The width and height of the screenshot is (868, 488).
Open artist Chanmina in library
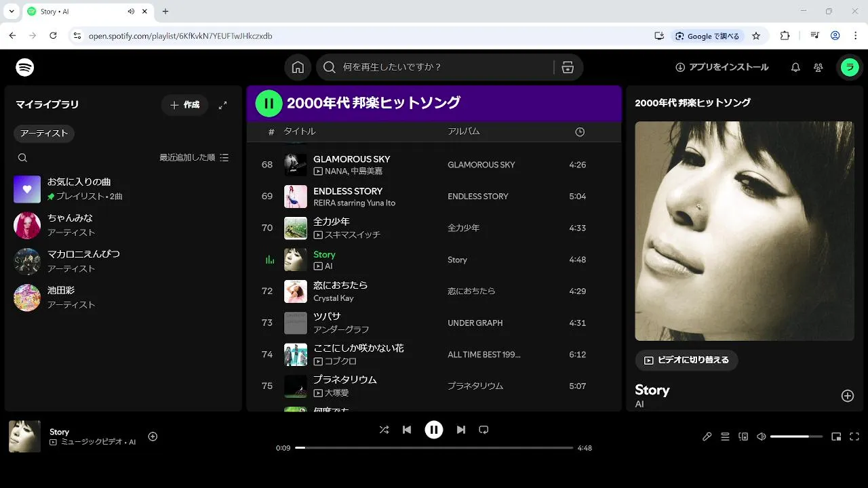coord(123,225)
